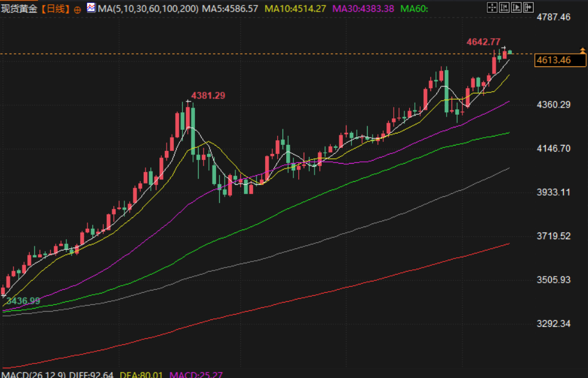Click the DIFF:92.64 value
Viewport: 588px width, 378px height.
pyautogui.click(x=91, y=374)
